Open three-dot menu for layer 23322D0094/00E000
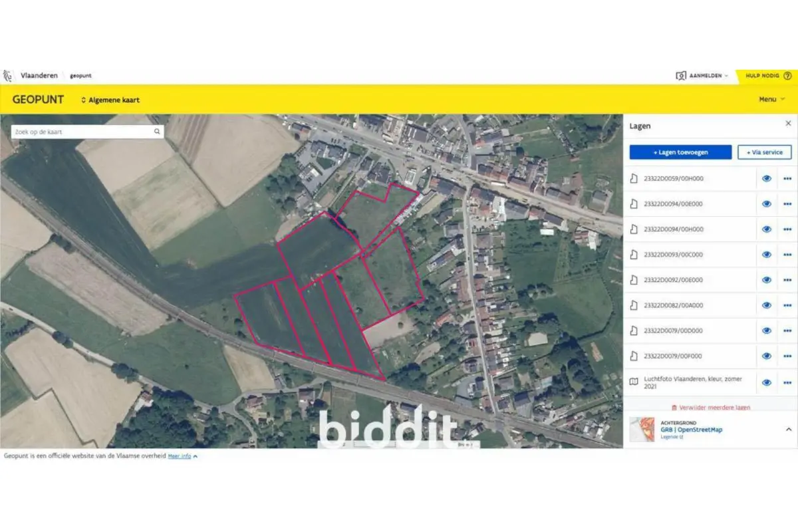Image resolution: width=798 pixels, height=532 pixels. point(787,203)
